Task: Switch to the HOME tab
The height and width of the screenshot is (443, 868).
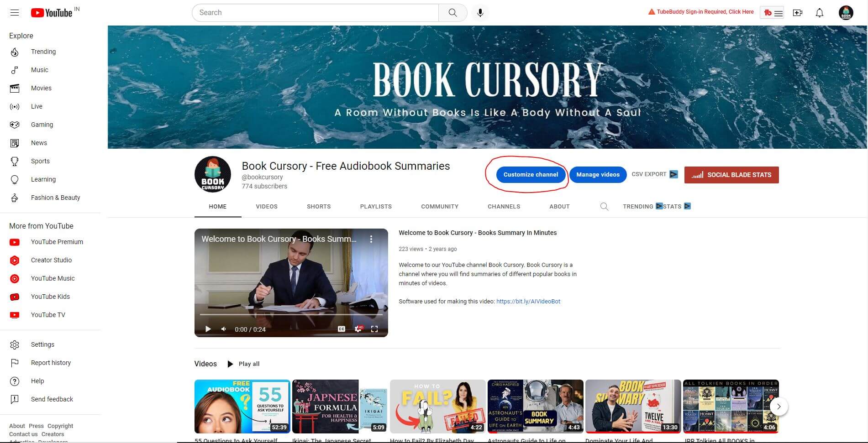Action: click(x=218, y=207)
